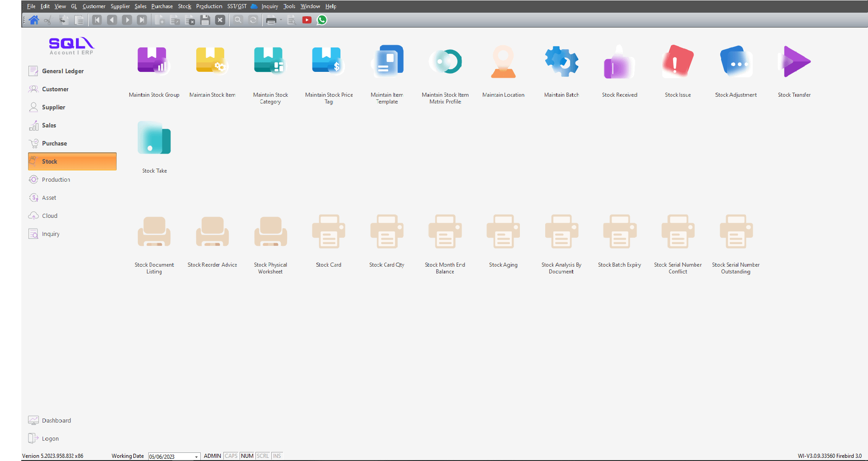Click Logon in the sidebar

(x=50, y=438)
